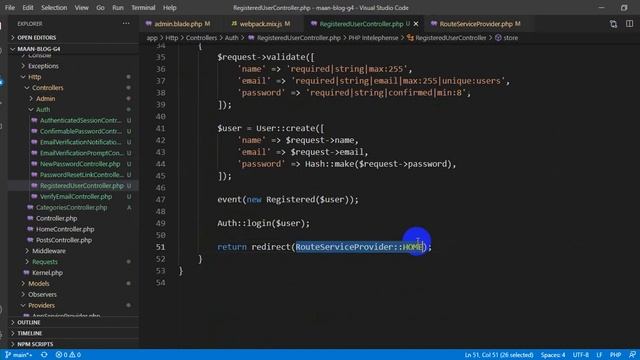Click the Ln 51, Col 51 position indicator
The image size is (640, 360).
coord(499,355)
